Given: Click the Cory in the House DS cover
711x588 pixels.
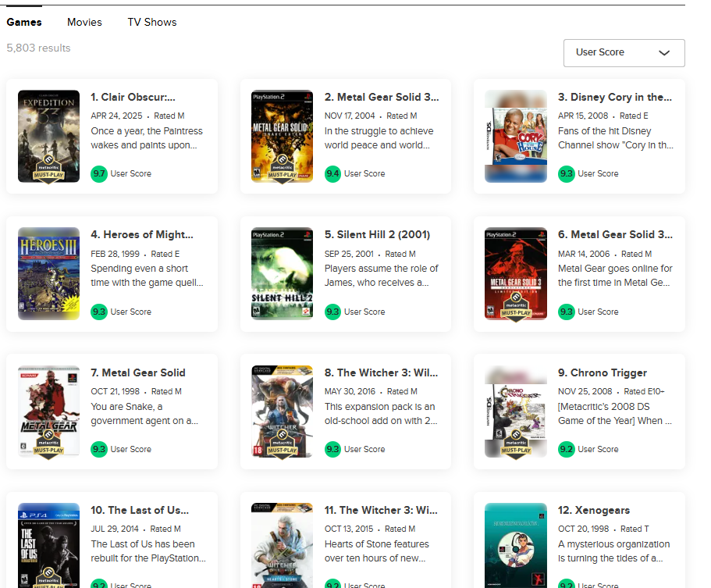Looking at the screenshot, I should tap(516, 137).
